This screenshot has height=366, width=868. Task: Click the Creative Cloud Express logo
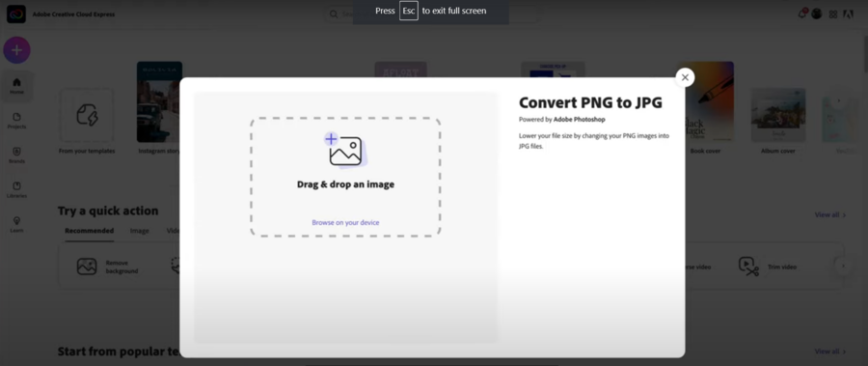tap(16, 14)
